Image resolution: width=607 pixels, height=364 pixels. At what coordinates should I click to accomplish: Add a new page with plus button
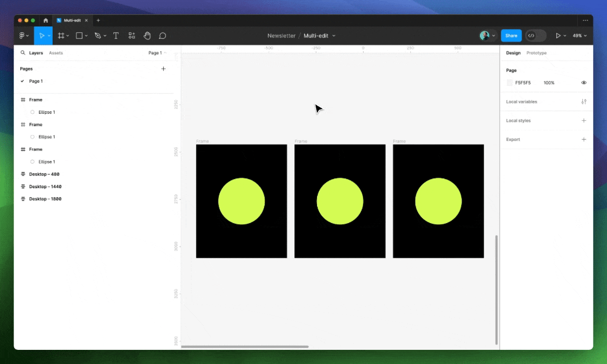pos(163,69)
